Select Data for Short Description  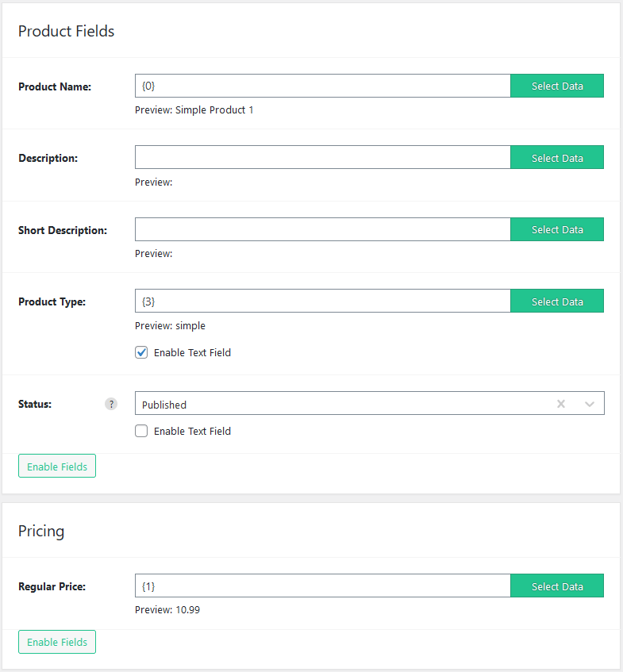pos(557,229)
